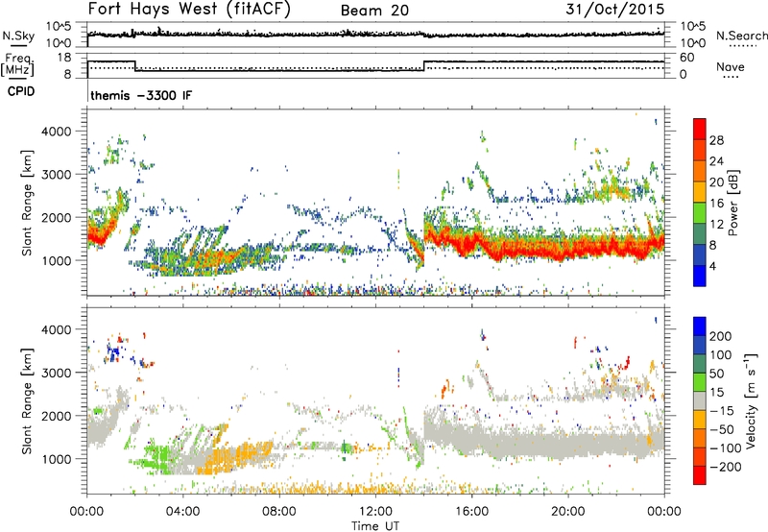Click the 'N.Search' legend label

[741, 36]
